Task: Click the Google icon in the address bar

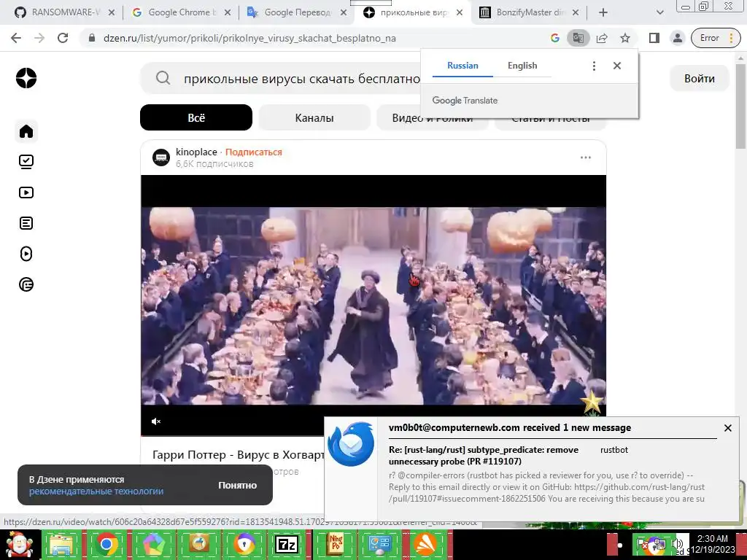Action: point(554,38)
